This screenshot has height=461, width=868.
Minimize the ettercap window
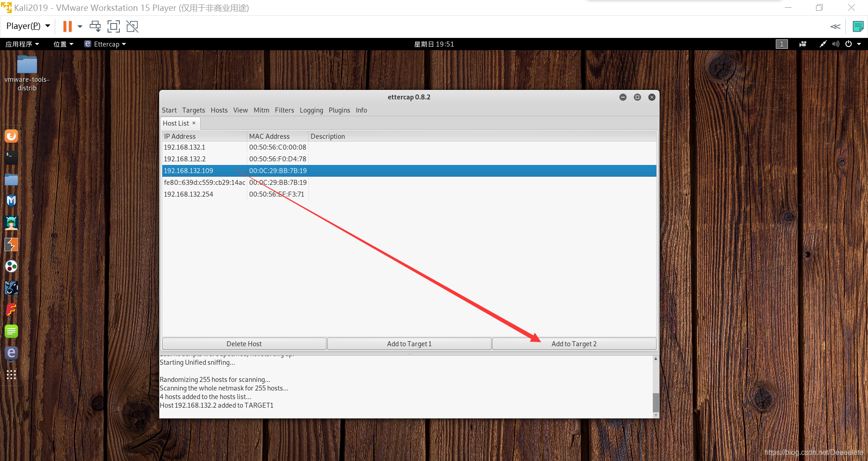[623, 97]
